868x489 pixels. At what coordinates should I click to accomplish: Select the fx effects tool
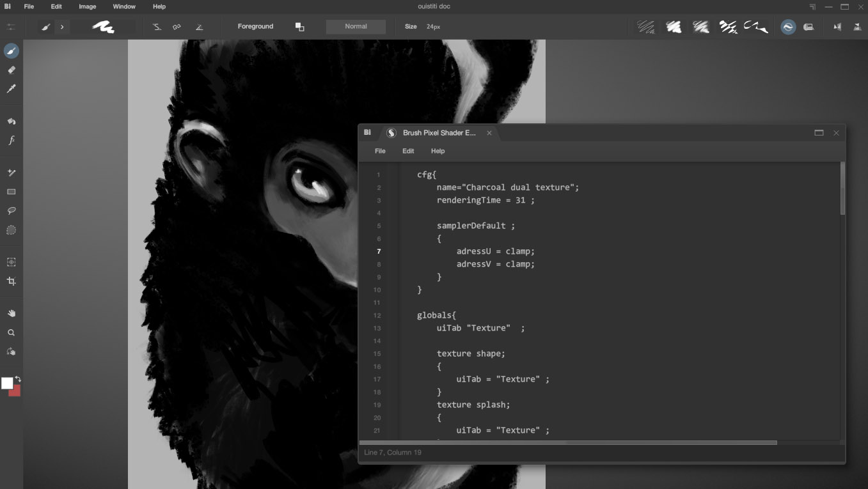pos(12,140)
